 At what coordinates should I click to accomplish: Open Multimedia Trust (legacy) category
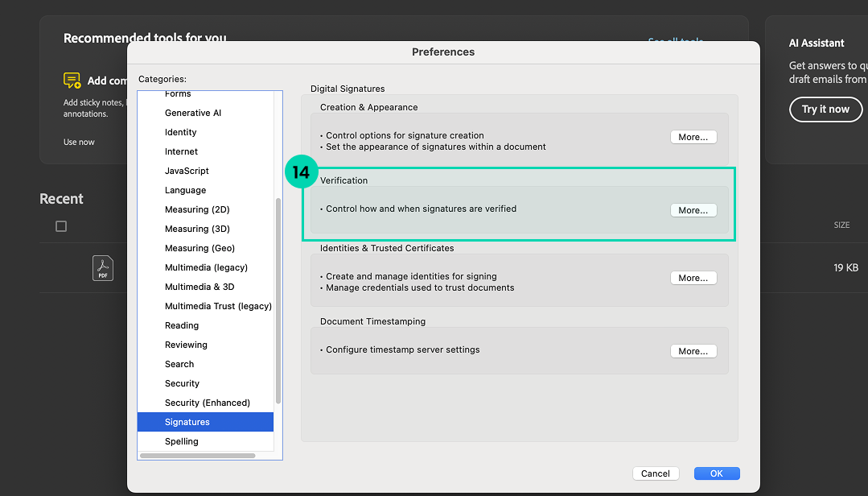coord(217,306)
